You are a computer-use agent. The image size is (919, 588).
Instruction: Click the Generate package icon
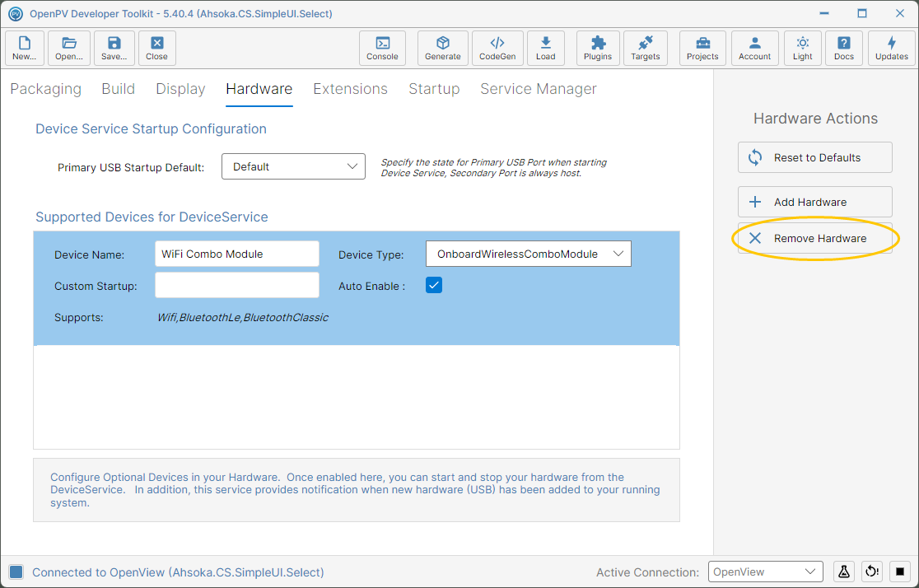[443, 48]
